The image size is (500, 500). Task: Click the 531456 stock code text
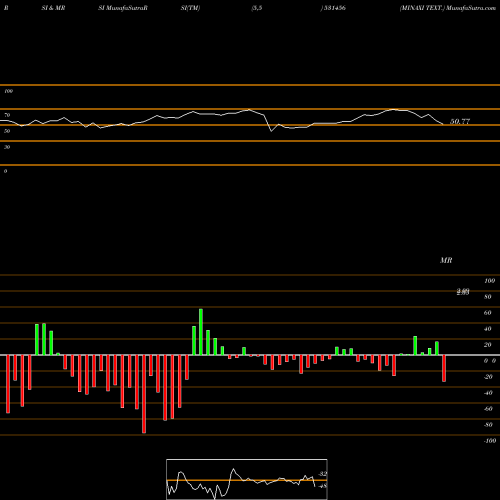[x=334, y=8]
